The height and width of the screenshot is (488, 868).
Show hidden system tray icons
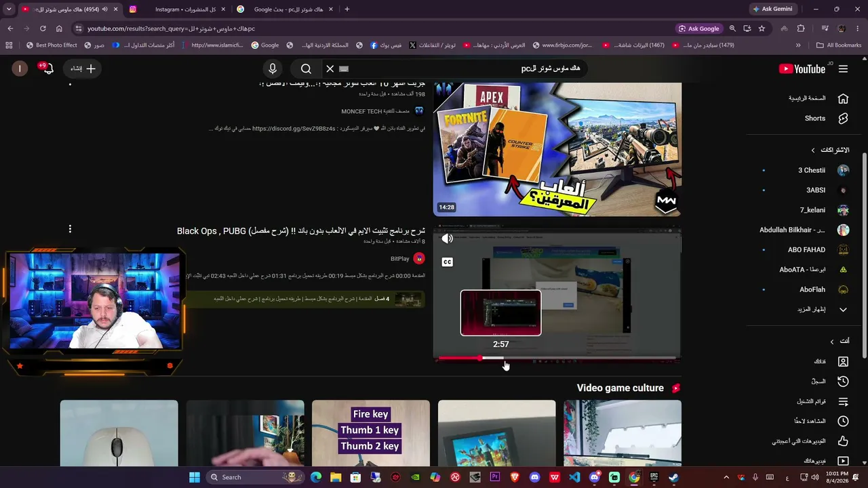point(726,477)
